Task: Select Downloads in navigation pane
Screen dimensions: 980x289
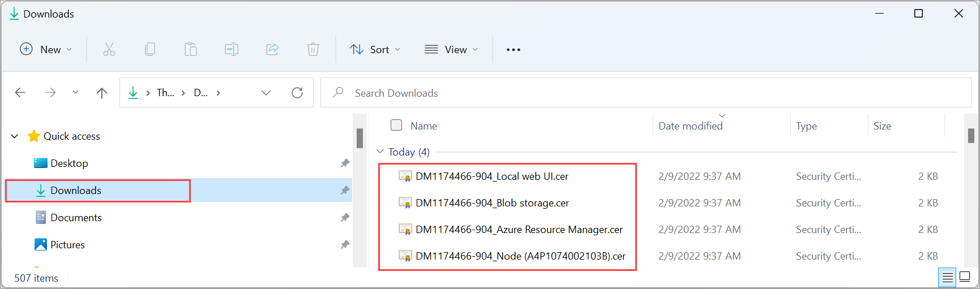Action: tap(178, 191)
